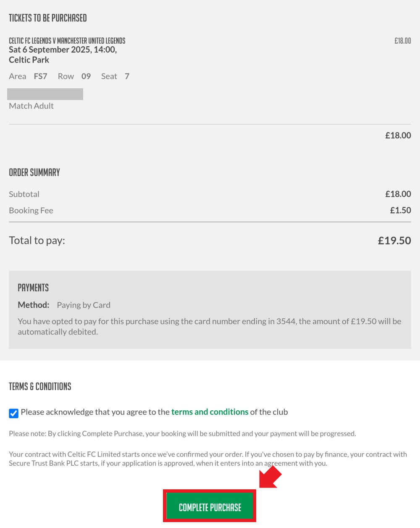Select the Paying by Card method text
420x528 pixels.
pyautogui.click(x=84, y=305)
